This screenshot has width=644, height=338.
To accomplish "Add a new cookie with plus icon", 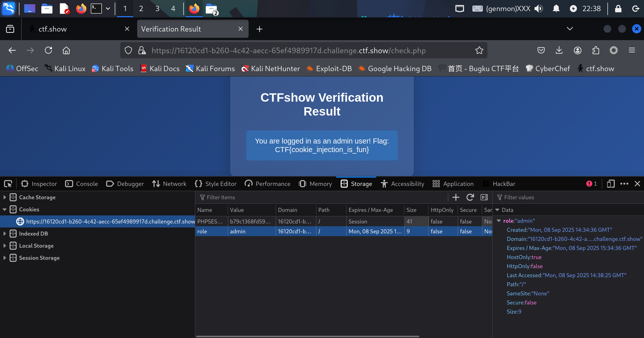I will pyautogui.click(x=456, y=197).
